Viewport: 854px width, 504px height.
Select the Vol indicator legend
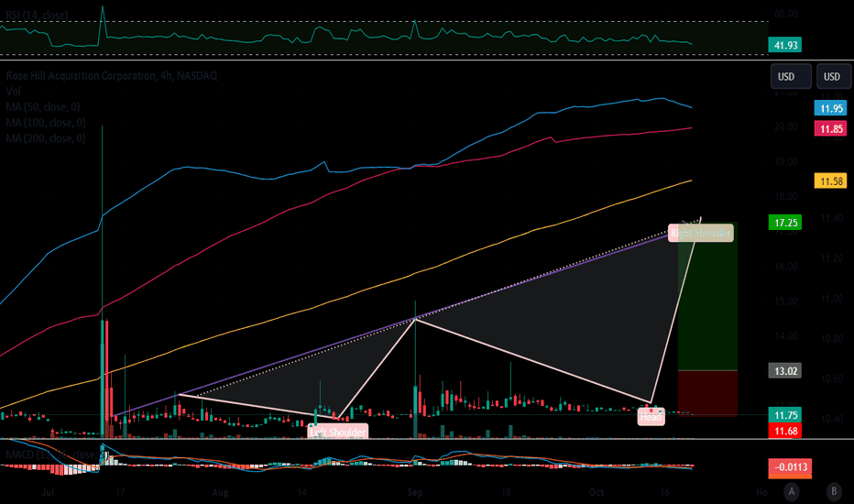[14, 92]
